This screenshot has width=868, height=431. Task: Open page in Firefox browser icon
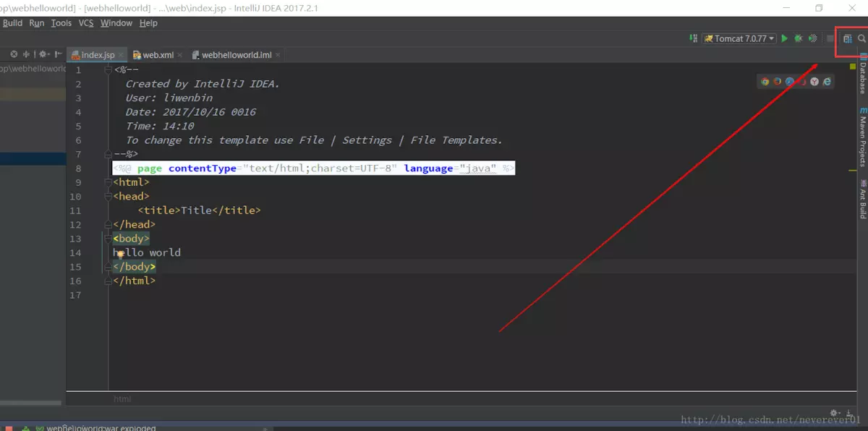tap(778, 82)
